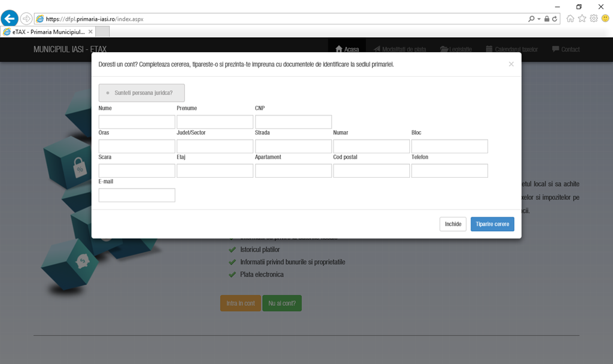Click the smiley feedback icon
The image size is (613, 364).
click(x=605, y=19)
